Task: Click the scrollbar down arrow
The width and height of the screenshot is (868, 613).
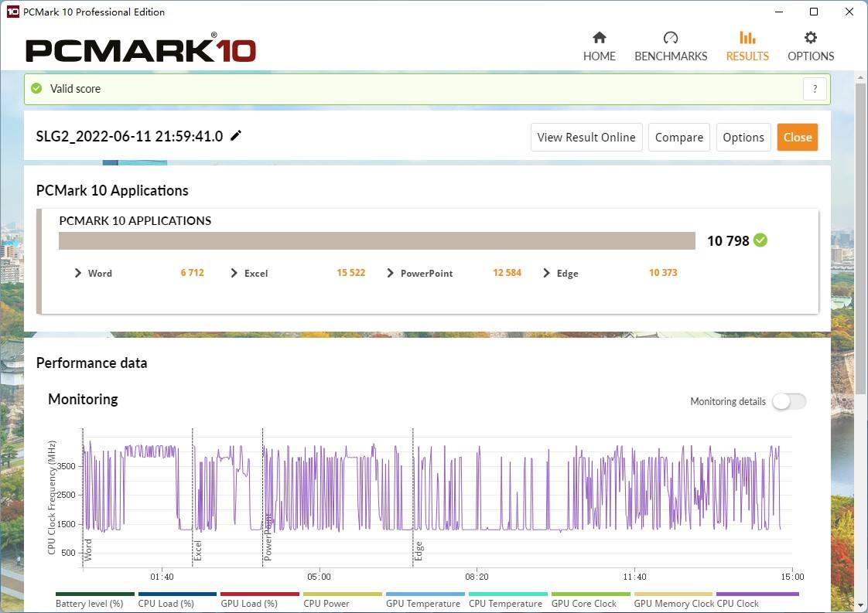Action: (859, 605)
